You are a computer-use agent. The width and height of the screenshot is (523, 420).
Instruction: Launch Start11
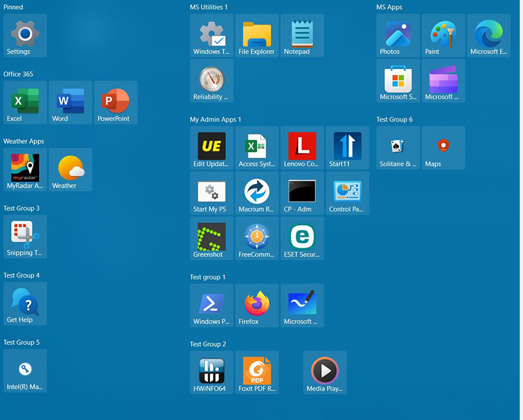348,148
